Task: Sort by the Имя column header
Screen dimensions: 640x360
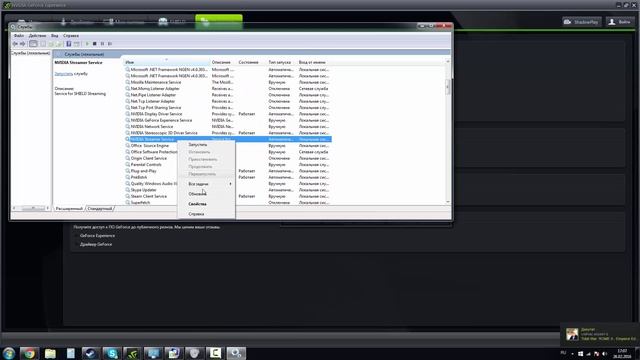Action: pos(167,62)
